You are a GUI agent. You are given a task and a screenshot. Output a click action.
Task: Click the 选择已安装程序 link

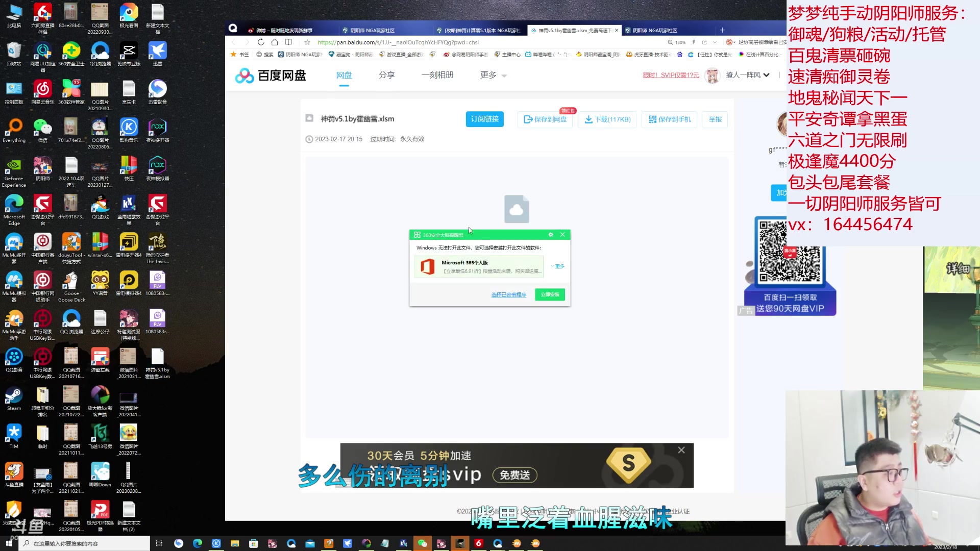[x=508, y=295]
